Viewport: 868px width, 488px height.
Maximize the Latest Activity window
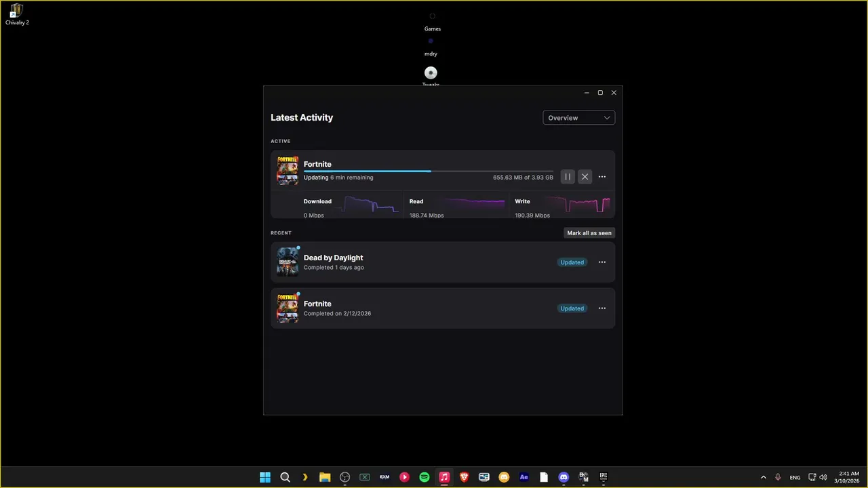600,93
